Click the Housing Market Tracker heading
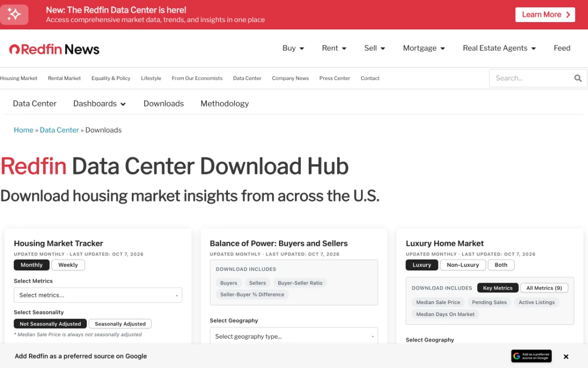The width and height of the screenshot is (588, 368). [58, 243]
